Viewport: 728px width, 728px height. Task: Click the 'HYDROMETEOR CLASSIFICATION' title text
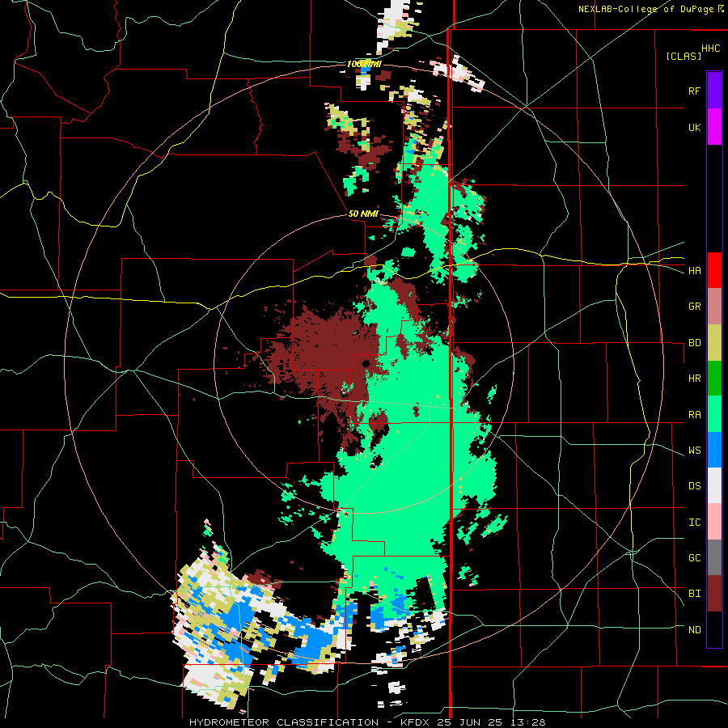coord(284,722)
